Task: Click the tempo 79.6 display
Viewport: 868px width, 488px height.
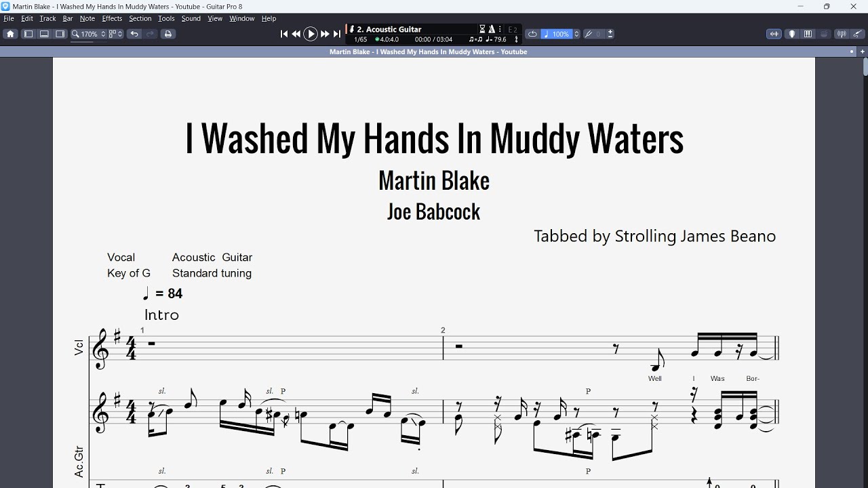Action: [x=496, y=39]
